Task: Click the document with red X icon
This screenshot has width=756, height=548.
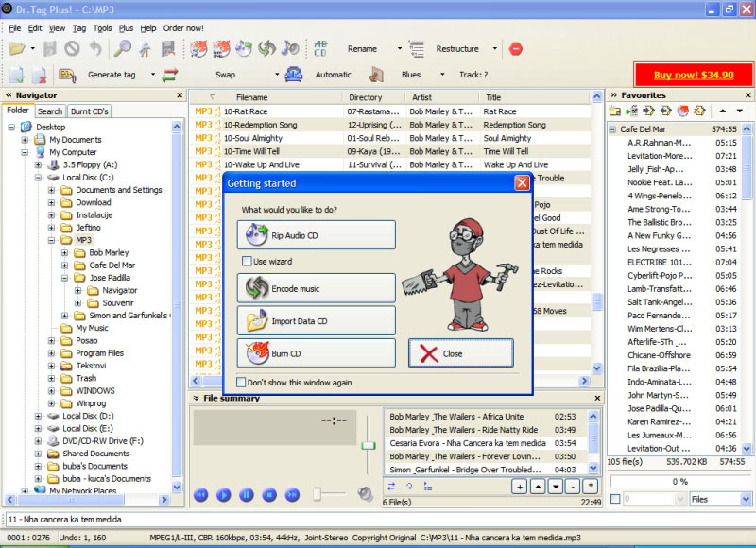Action: pos(39,75)
